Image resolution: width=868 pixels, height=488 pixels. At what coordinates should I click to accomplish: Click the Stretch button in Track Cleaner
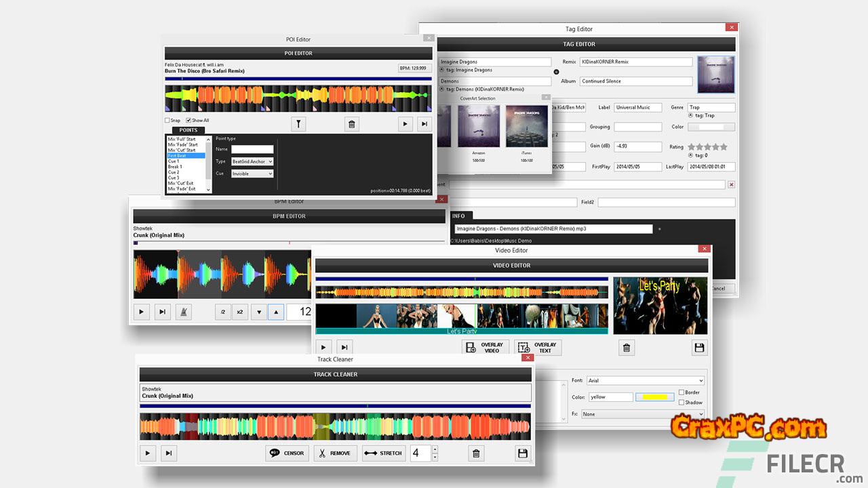pos(384,453)
